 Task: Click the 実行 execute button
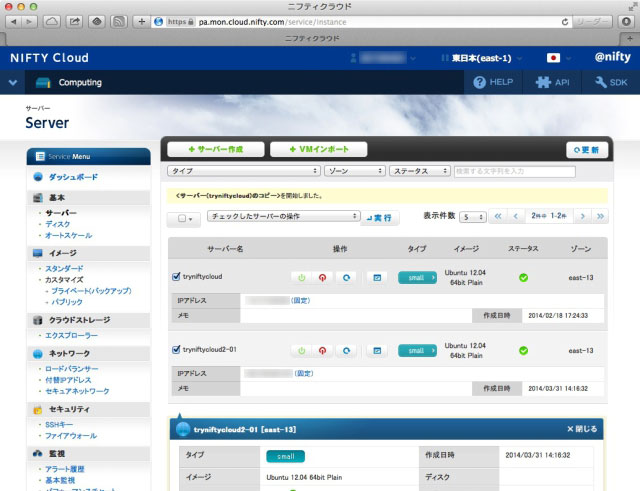pyautogui.click(x=380, y=218)
